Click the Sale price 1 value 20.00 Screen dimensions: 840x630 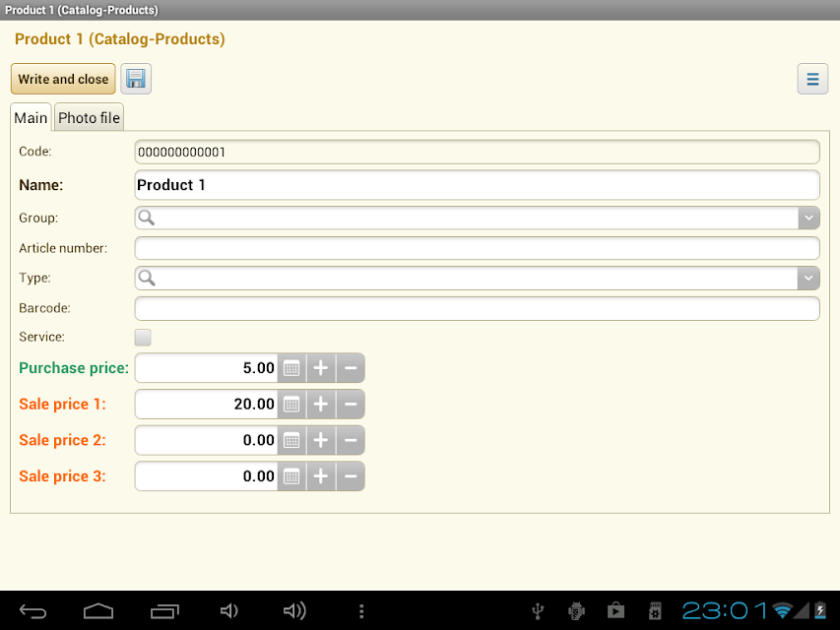tap(206, 404)
